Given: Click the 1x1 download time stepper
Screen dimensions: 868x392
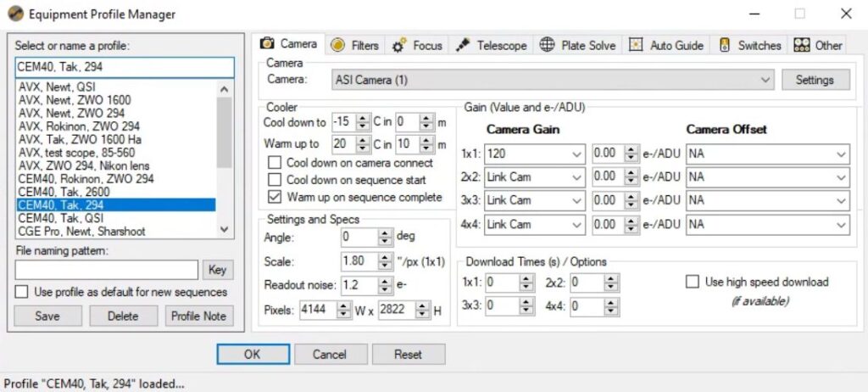Looking at the screenshot, I should click(x=526, y=283).
